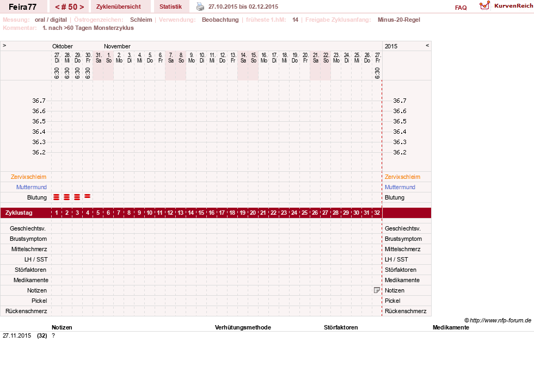The width and height of the screenshot is (534, 392).
Task: Select cycle day 14 in Zyklustag row
Action: [x=191, y=213]
